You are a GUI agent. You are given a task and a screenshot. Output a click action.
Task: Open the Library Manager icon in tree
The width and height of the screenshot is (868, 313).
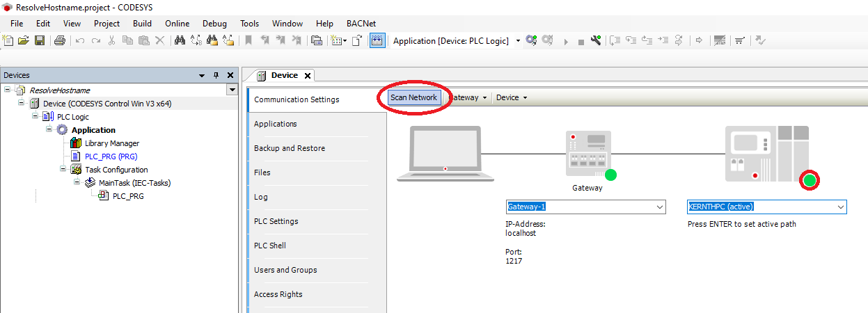pos(76,143)
